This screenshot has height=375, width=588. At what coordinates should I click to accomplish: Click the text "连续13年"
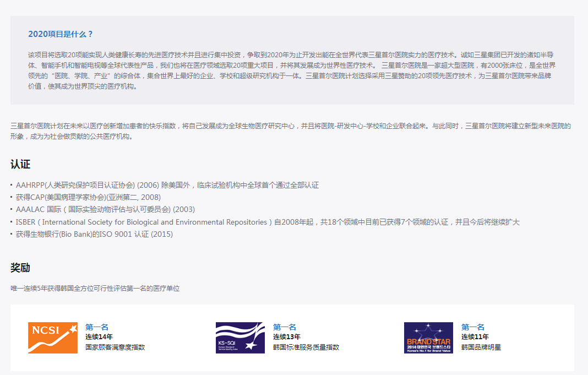coord(287,337)
